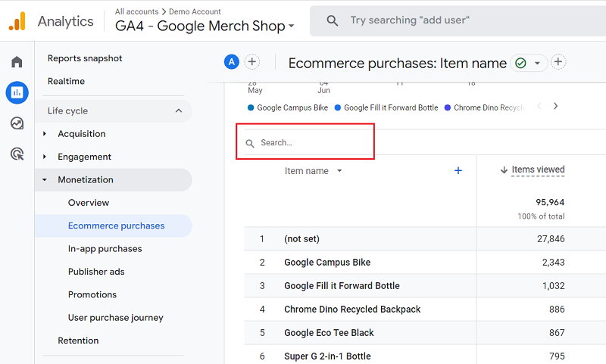Click the blue A comparison badge

pos(232,62)
